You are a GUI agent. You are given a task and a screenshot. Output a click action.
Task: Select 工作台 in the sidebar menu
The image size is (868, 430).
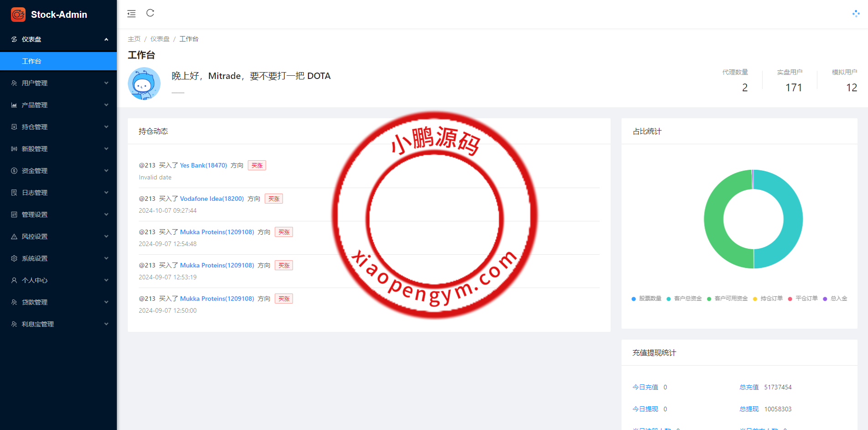click(x=32, y=61)
